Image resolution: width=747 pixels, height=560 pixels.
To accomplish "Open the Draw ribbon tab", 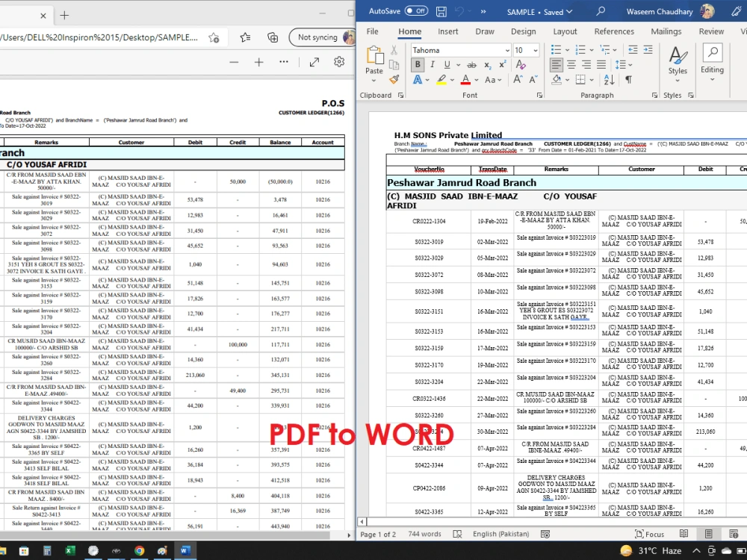I will tap(485, 31).
